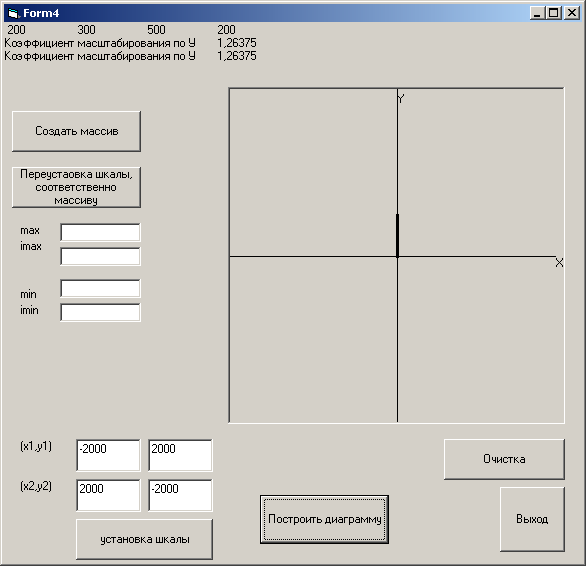Focus the min input field
This screenshot has width=586, height=566.
[x=100, y=289]
